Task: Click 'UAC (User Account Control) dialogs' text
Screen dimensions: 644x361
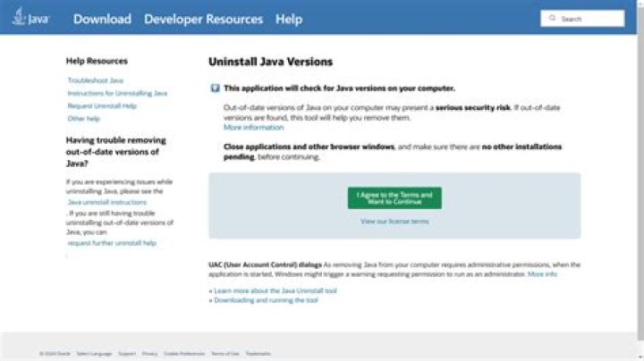Action: (265, 264)
